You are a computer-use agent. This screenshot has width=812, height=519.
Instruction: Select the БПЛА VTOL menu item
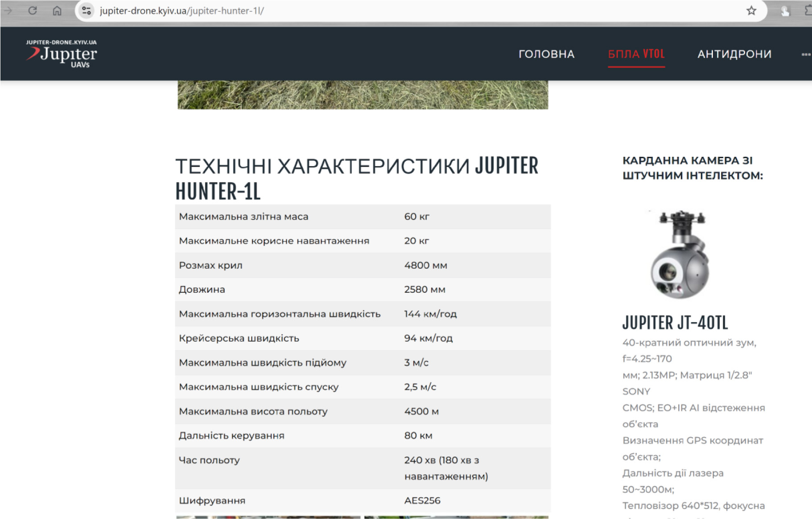point(636,54)
